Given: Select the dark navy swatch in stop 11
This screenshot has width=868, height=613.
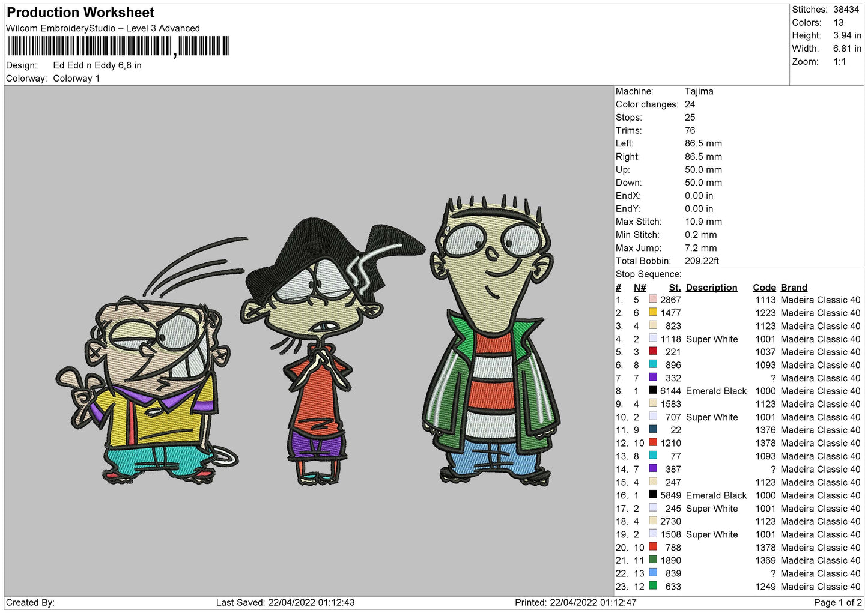Looking at the screenshot, I should coord(652,430).
